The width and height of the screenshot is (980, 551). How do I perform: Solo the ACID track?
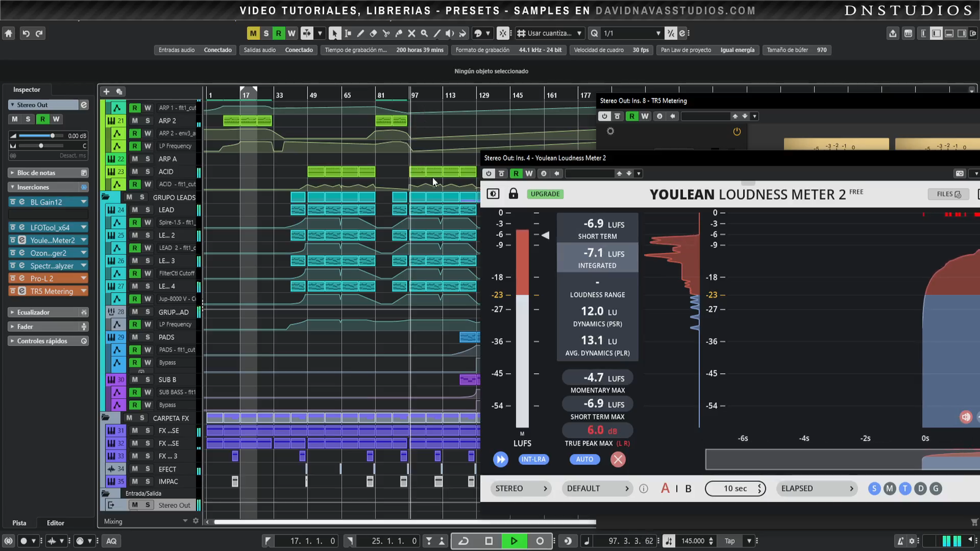coord(148,171)
